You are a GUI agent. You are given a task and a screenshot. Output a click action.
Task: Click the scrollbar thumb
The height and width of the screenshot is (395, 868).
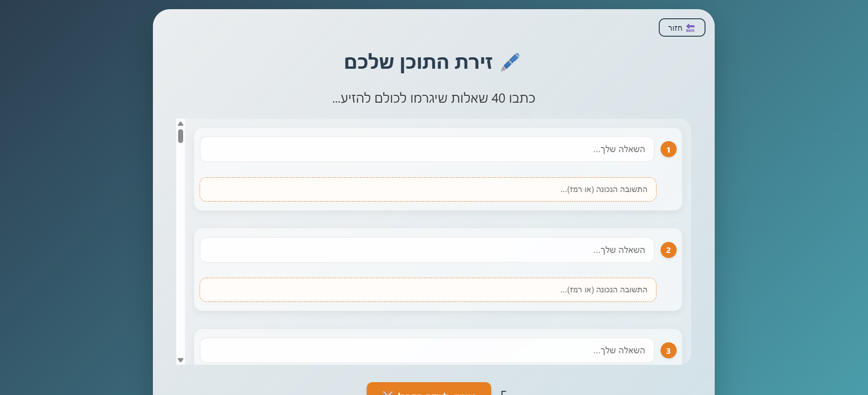tap(180, 136)
